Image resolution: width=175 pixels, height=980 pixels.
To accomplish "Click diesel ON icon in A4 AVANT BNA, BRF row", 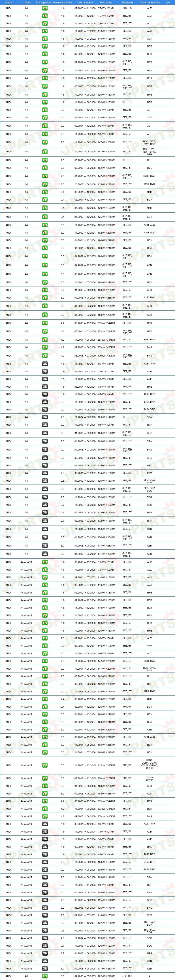I will 45,862.
